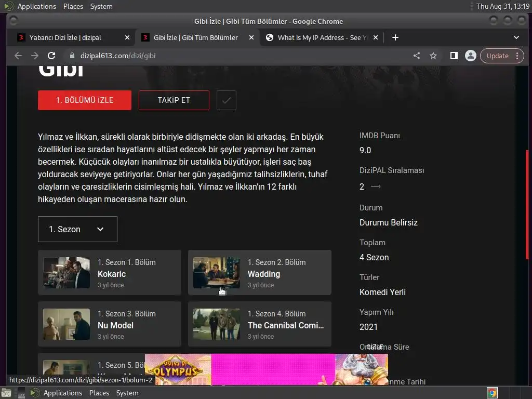Click the Chrome icon in bottom panel

pos(492,393)
